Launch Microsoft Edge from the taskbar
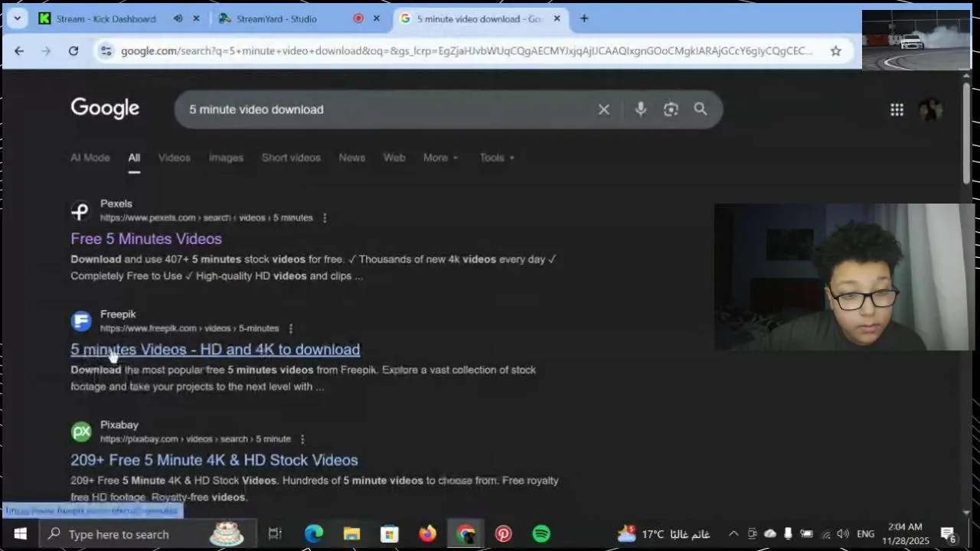 tap(314, 534)
